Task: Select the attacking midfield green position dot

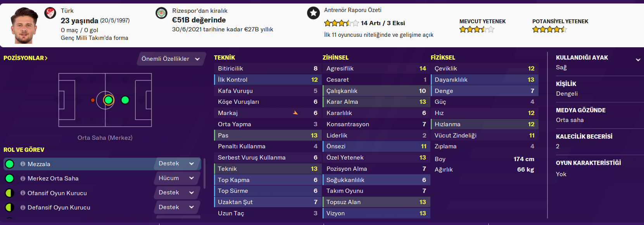Action: (125, 100)
